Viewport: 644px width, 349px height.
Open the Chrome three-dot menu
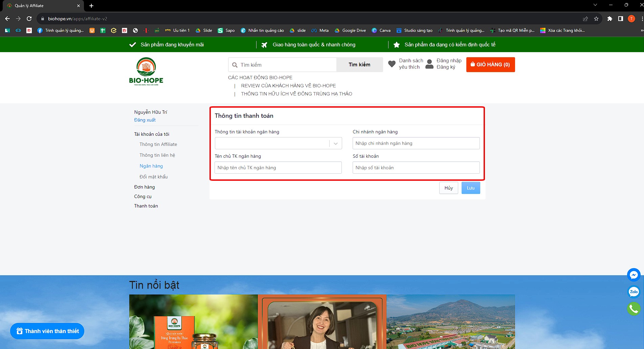point(642,19)
